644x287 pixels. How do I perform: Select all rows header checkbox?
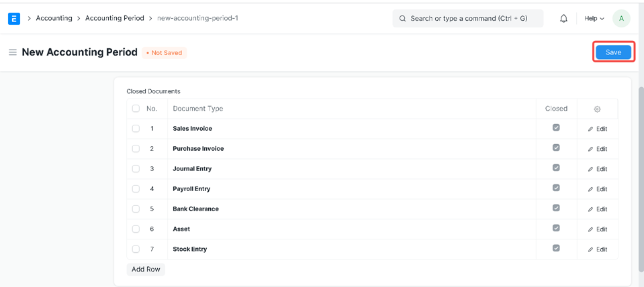tap(136, 109)
